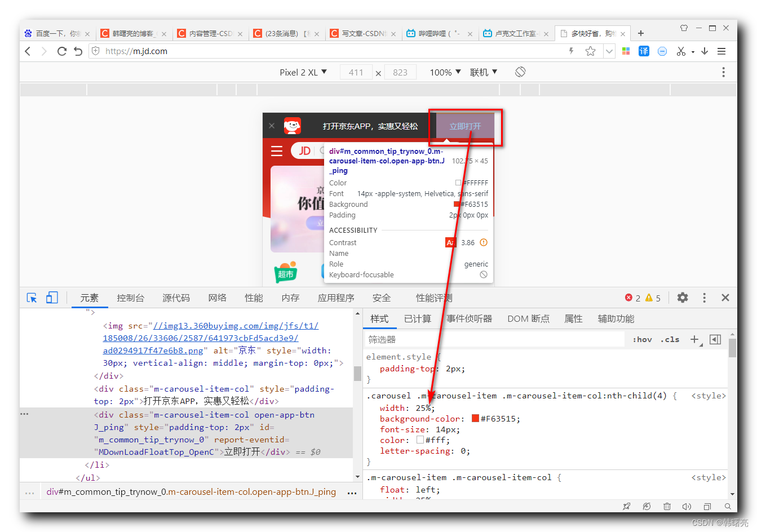Open the breadcrumb overflow dots on the right

coord(352,492)
